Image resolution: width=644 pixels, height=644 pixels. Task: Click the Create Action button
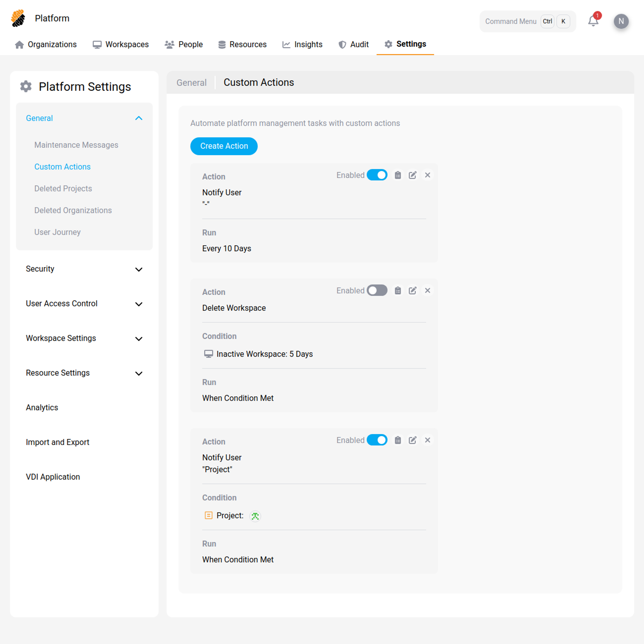tap(224, 146)
